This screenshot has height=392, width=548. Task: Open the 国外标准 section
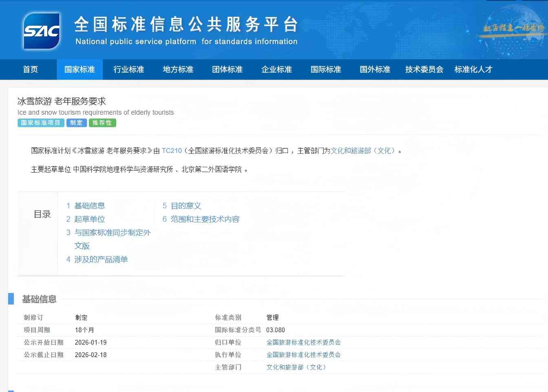[375, 69]
